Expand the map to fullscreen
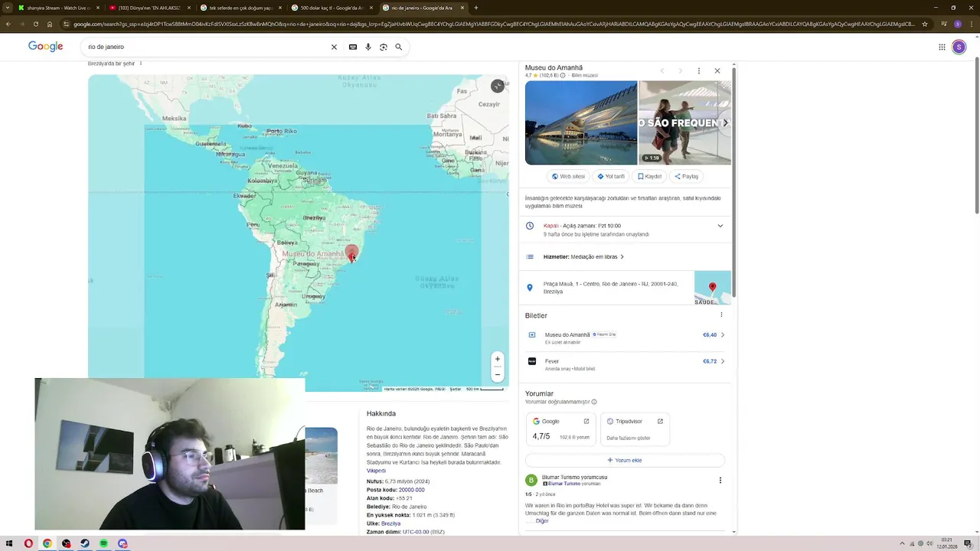The height and width of the screenshot is (551, 980). point(498,86)
